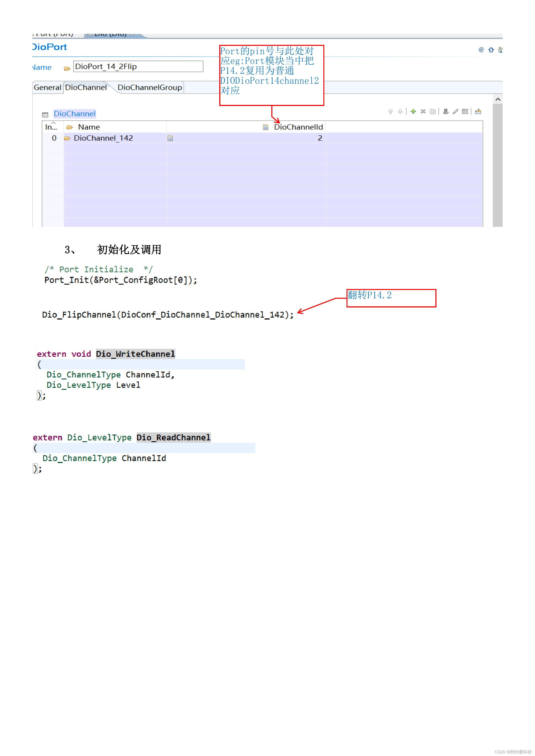
Task: Click the Dio_ReadChannel function name
Action: point(173,438)
